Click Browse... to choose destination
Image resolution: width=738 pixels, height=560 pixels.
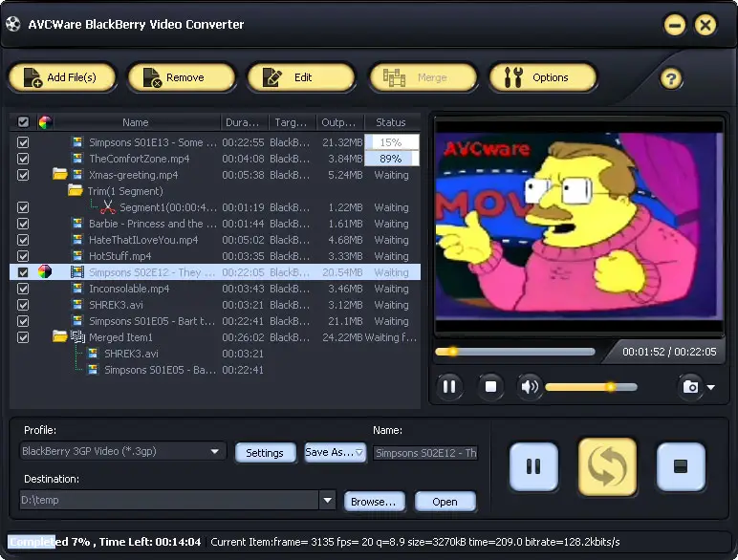[x=374, y=502]
